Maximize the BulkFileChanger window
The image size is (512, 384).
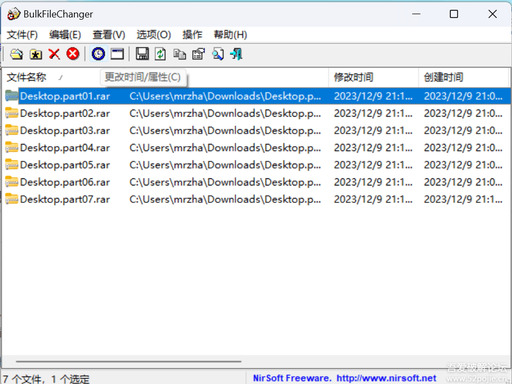(x=454, y=14)
